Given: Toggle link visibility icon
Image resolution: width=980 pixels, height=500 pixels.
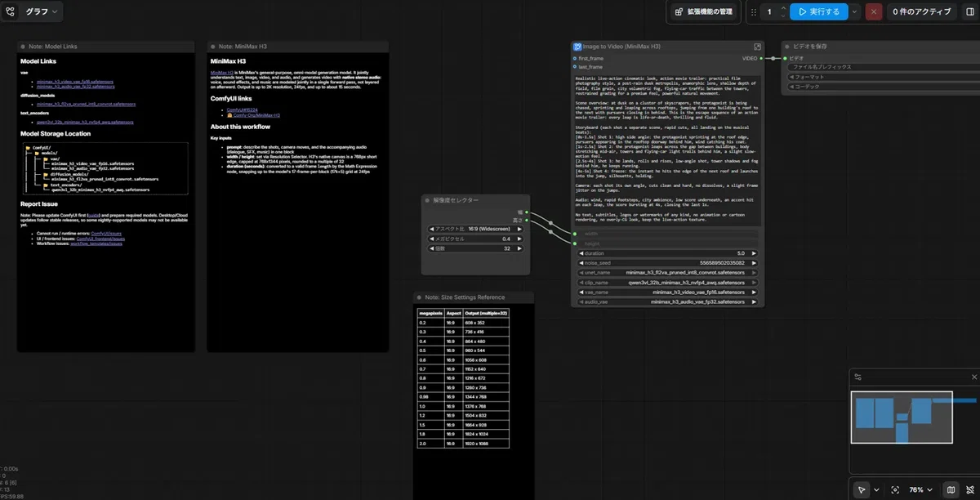Looking at the screenshot, I should (969, 489).
